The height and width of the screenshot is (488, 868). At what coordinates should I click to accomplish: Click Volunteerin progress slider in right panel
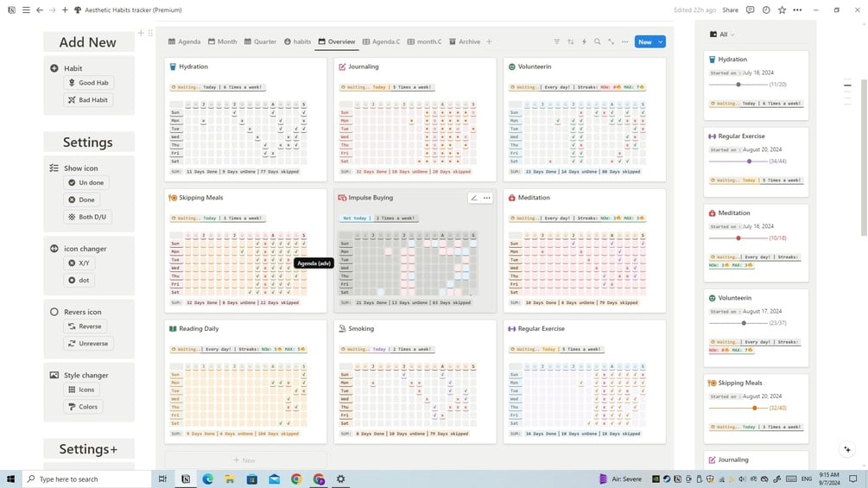tap(738, 323)
